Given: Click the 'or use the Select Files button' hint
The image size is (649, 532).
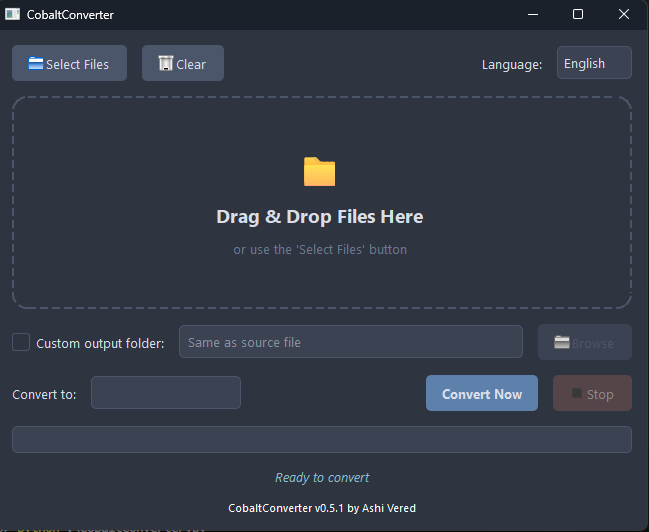Looking at the screenshot, I should point(320,250).
